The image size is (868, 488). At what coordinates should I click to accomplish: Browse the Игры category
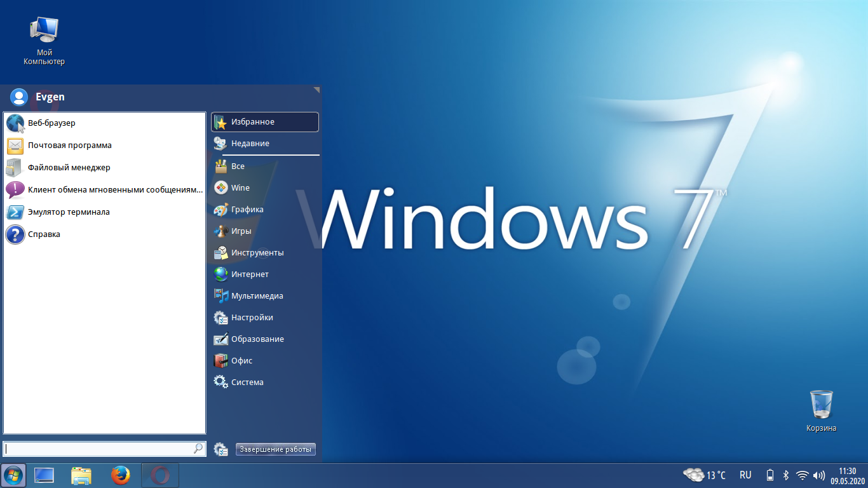[x=265, y=231]
